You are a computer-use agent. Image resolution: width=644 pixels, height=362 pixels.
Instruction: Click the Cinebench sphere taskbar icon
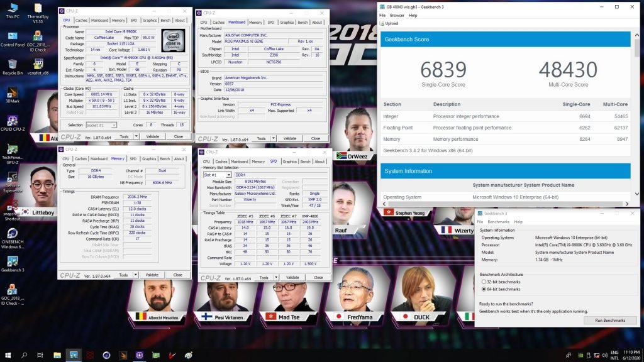tap(106, 355)
